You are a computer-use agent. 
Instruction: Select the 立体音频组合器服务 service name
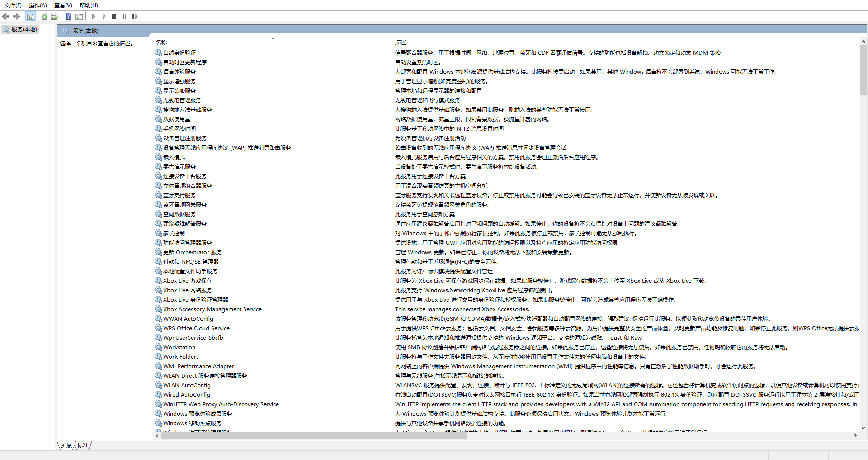click(x=188, y=186)
